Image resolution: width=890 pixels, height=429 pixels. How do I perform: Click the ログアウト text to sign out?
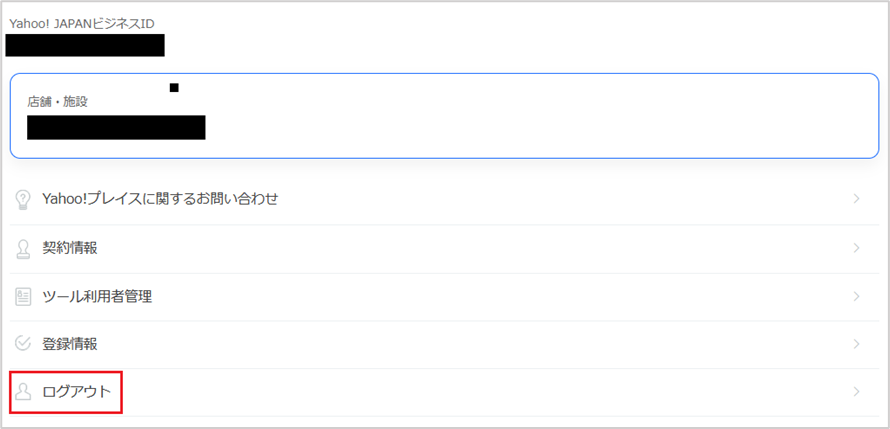coord(77,392)
